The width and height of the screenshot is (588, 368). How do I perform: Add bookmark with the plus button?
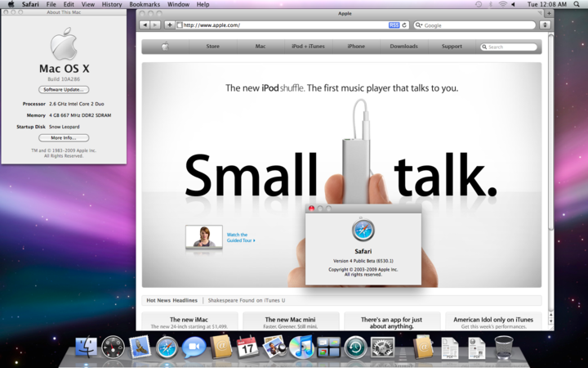[x=170, y=25]
